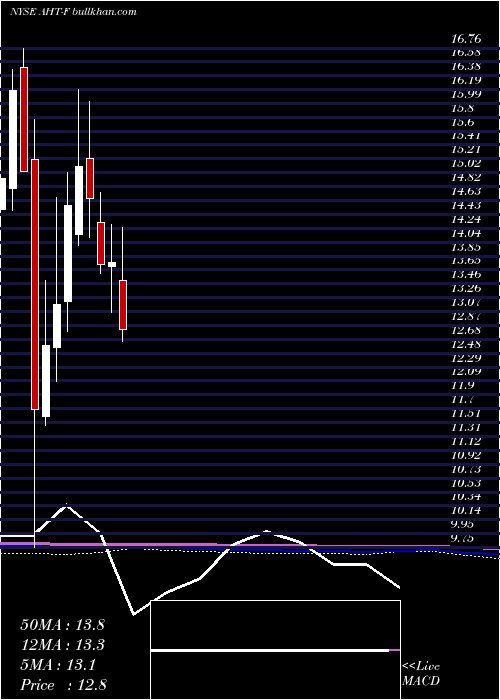Screen dimensions: 500x700
Task: Select the 12MA : 13.3 readout
Action: pos(62,645)
